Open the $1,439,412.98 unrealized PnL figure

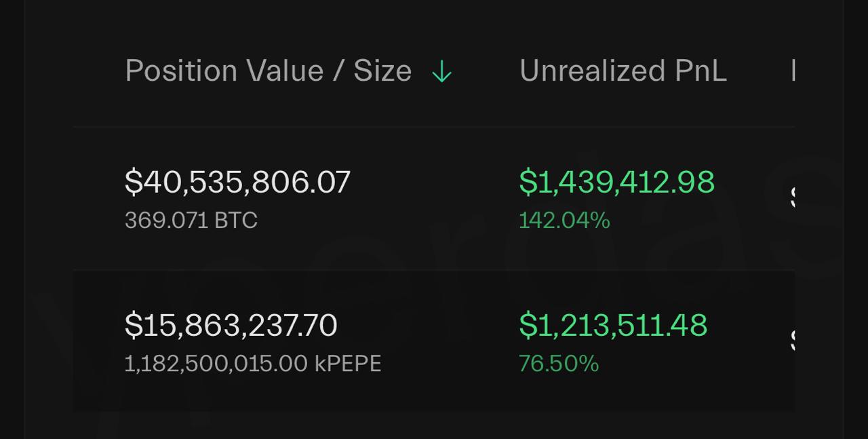tap(616, 182)
